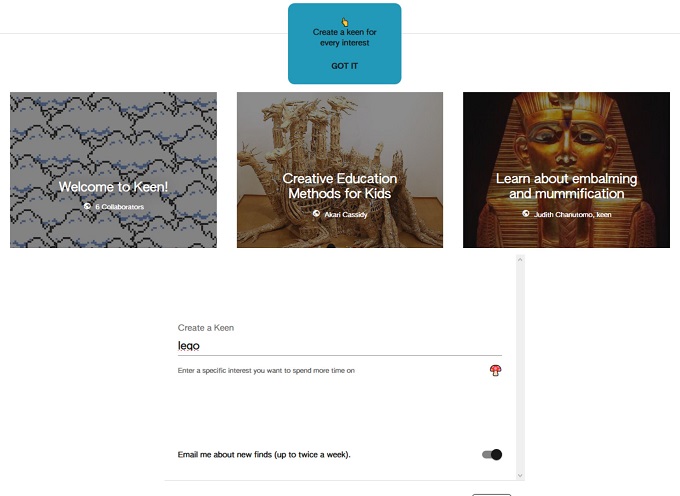Dismiss the tooltip with GOT IT
Screen dimensions: 680x496
(344, 66)
